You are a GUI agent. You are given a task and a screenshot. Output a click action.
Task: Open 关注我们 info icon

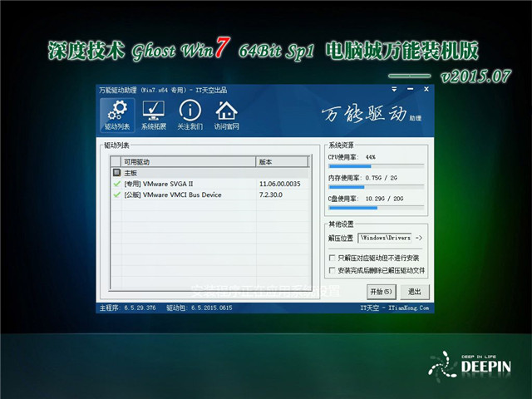pyautogui.click(x=190, y=115)
